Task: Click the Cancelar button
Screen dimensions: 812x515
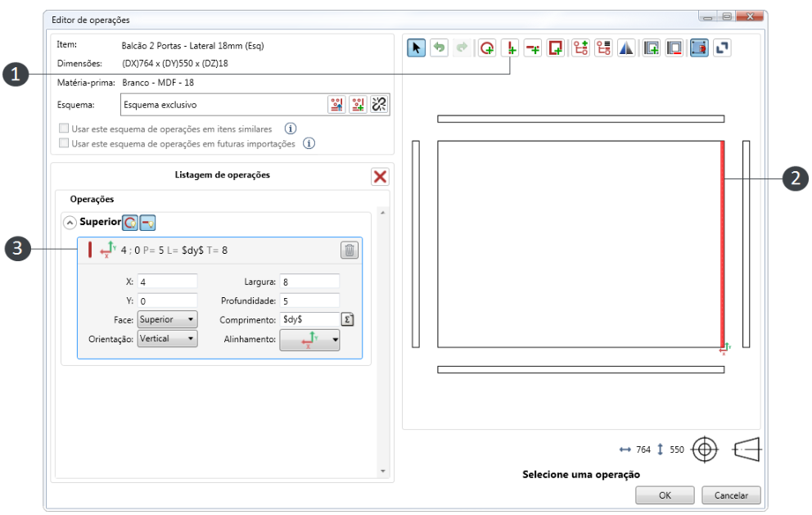Action: 731,495
